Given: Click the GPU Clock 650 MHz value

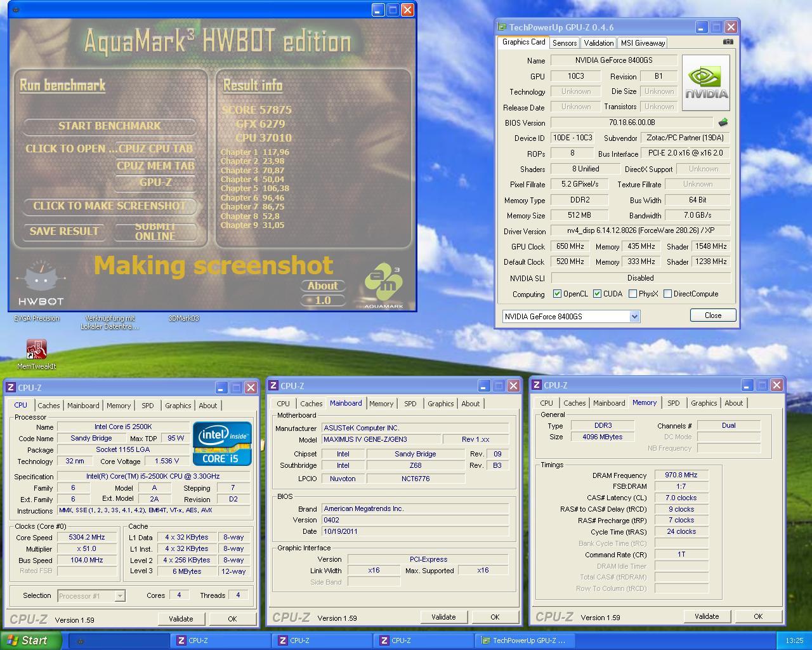Looking at the screenshot, I should [570, 246].
